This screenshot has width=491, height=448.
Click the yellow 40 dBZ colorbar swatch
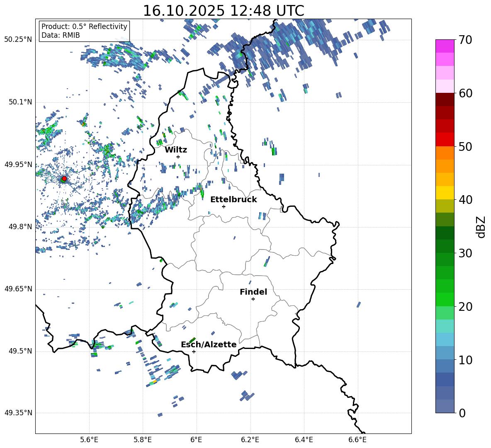(x=445, y=193)
